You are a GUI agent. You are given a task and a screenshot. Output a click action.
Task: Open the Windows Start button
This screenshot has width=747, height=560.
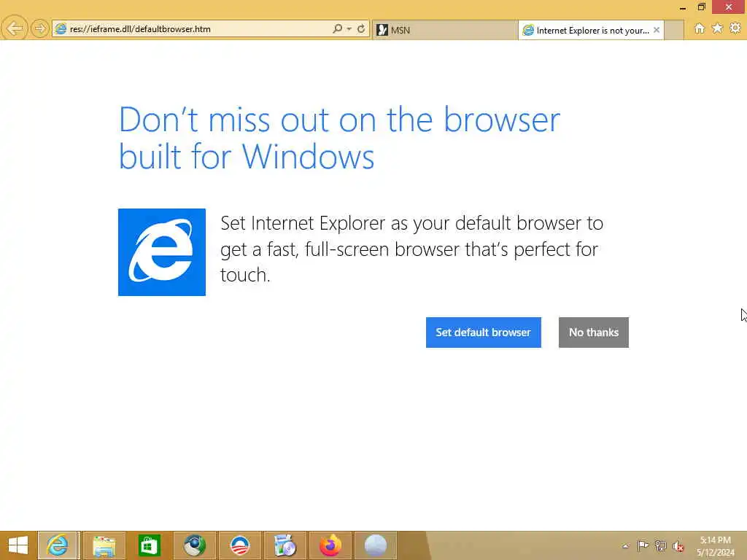[18, 545]
